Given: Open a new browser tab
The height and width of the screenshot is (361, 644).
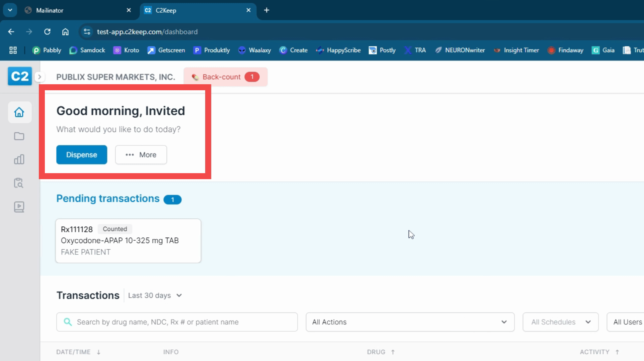Looking at the screenshot, I should click(x=266, y=10).
